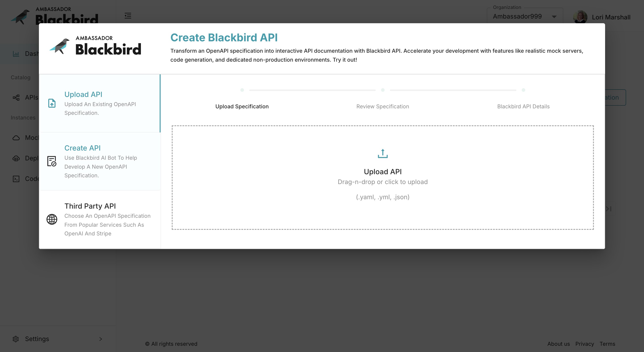Click the Third Party API globe icon
Image resolution: width=644 pixels, height=352 pixels.
[x=52, y=219]
